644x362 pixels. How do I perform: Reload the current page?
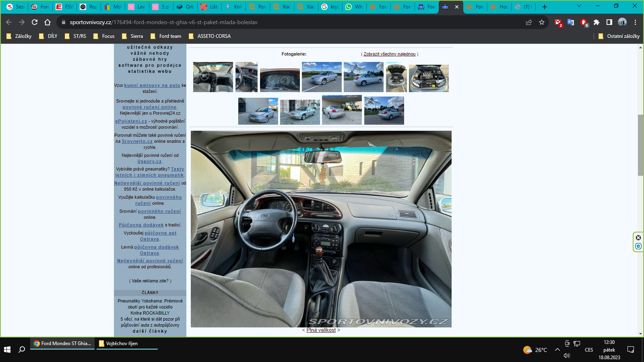(x=35, y=22)
